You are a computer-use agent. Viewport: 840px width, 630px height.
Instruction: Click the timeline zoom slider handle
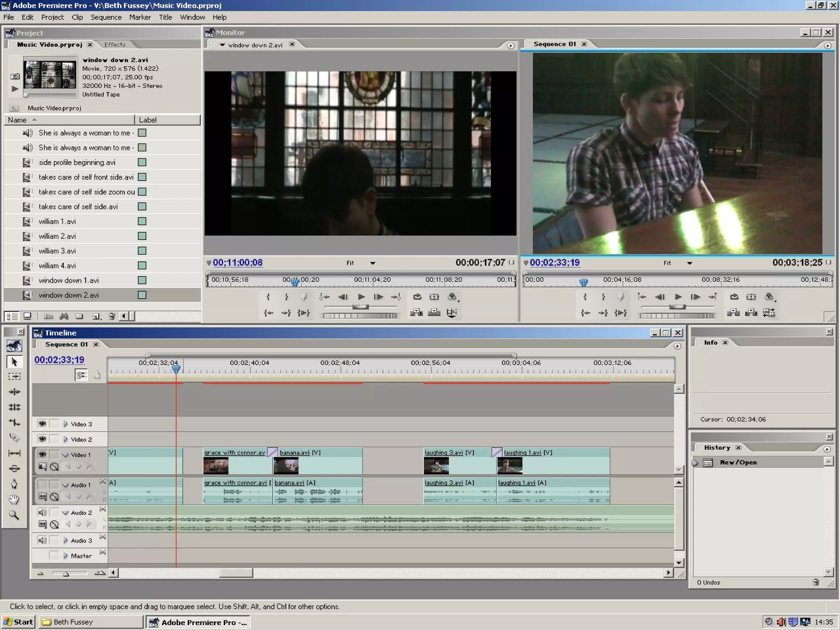tap(66, 574)
